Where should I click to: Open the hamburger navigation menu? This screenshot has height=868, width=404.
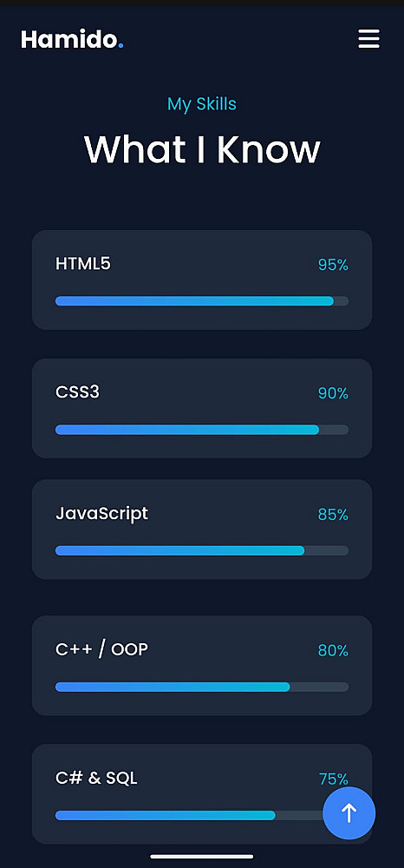(368, 39)
